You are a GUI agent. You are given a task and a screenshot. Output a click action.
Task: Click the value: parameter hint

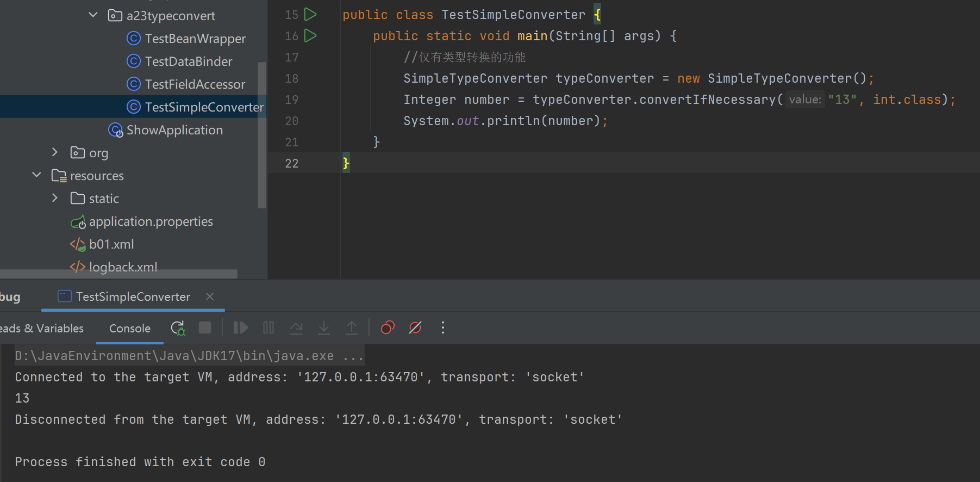coord(805,100)
